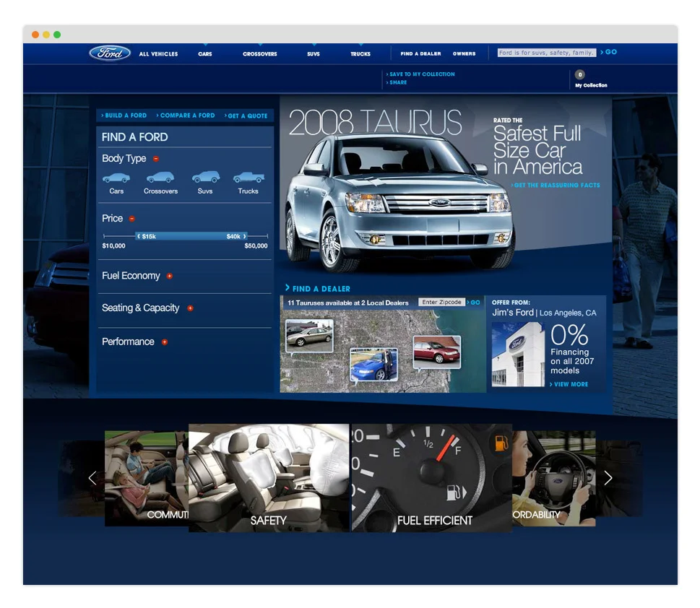This screenshot has height=608, width=700.
Task: Expand the Performance section
Action: tap(164, 342)
